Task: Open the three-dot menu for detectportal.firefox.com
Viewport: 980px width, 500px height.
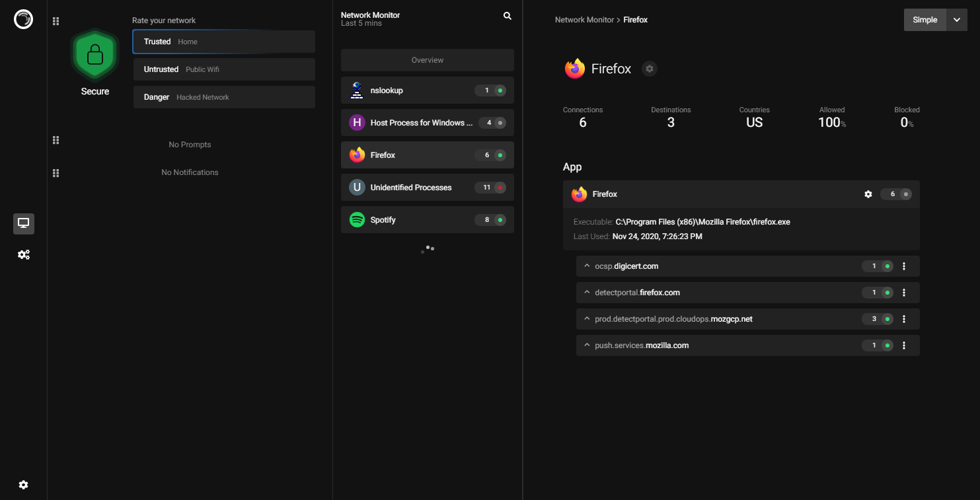Action: click(x=904, y=293)
